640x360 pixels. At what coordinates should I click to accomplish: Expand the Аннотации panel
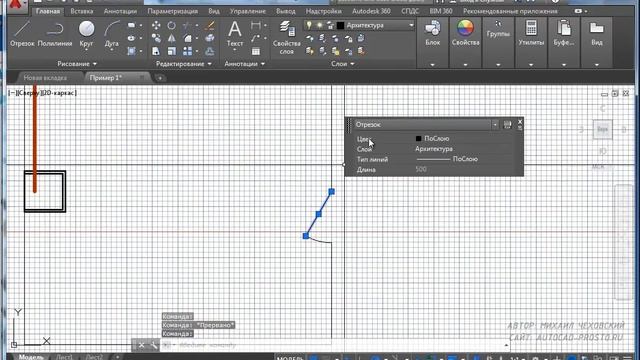coord(244,64)
